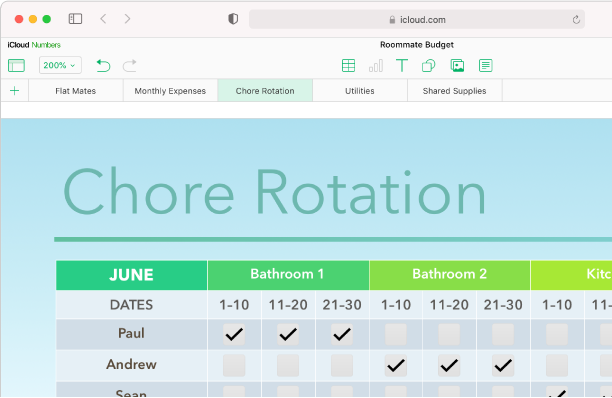Uncheck Andrew's Bathroom 2 1-10 checkbox
This screenshot has height=398, width=612.
[x=396, y=365]
